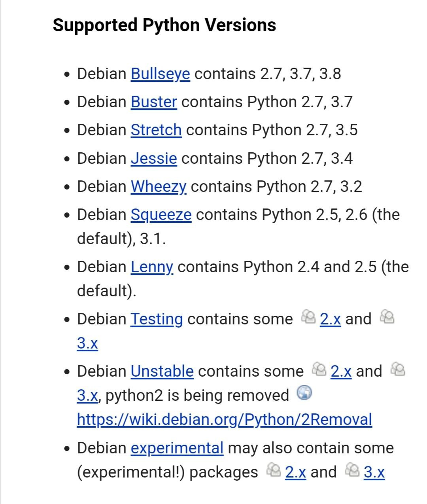Open the 2.x link in experimental packages line
The image size is (427, 504).
coord(295,472)
